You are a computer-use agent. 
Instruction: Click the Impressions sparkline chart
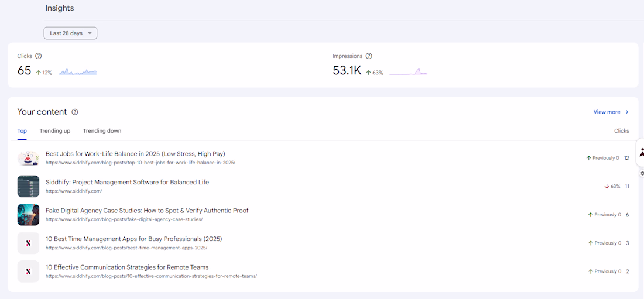pos(408,72)
